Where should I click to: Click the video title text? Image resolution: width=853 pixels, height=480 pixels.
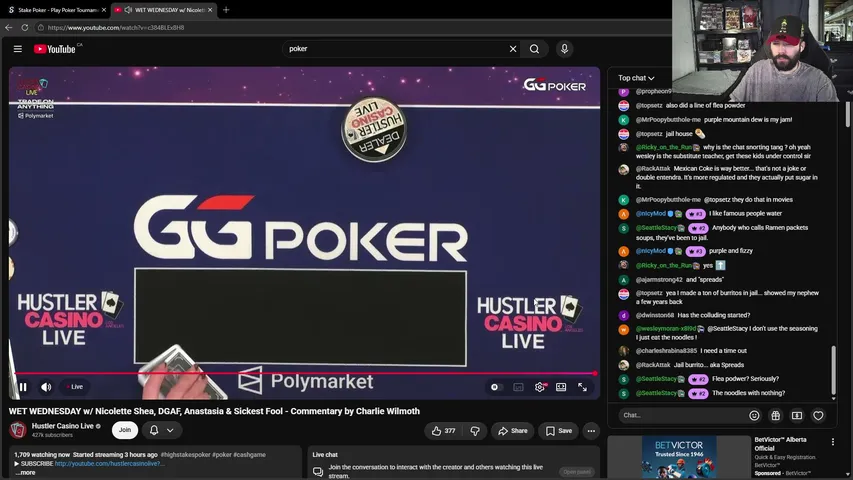click(x=214, y=411)
